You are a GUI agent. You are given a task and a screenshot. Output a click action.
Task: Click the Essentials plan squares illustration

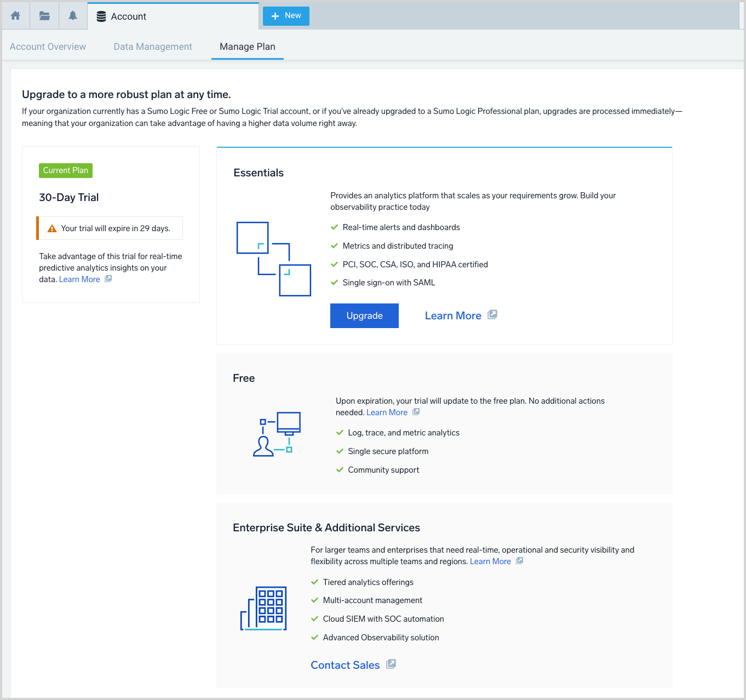click(x=273, y=259)
